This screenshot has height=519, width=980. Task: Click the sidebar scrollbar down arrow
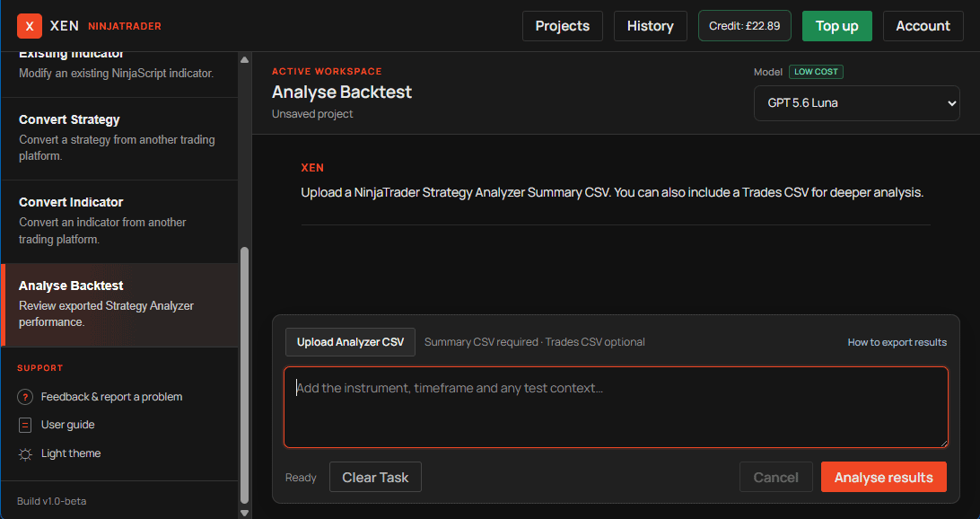[244, 513]
